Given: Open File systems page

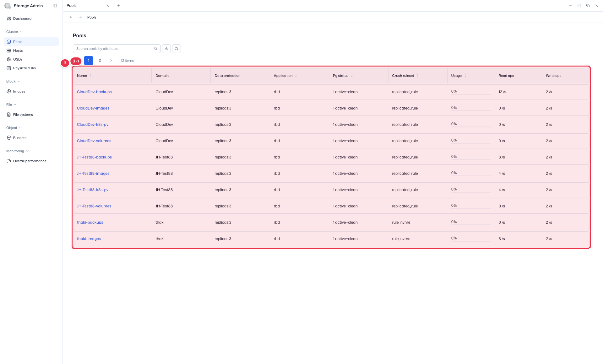Looking at the screenshot, I should point(31,115).
